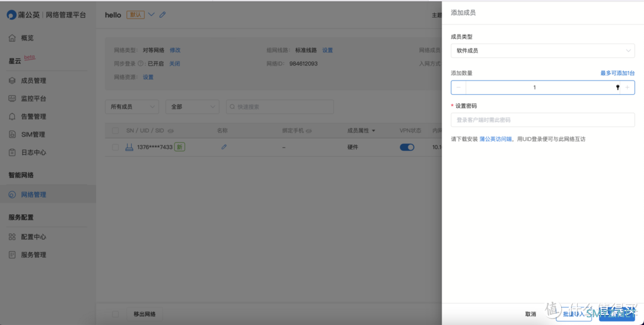
Task: Edit name pencil icon in 1376****7433 row
Action: click(x=224, y=147)
